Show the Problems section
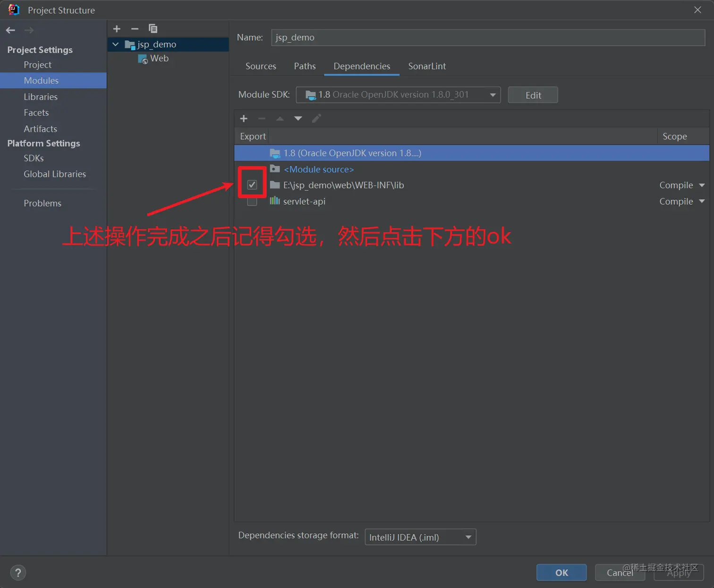 (42, 203)
